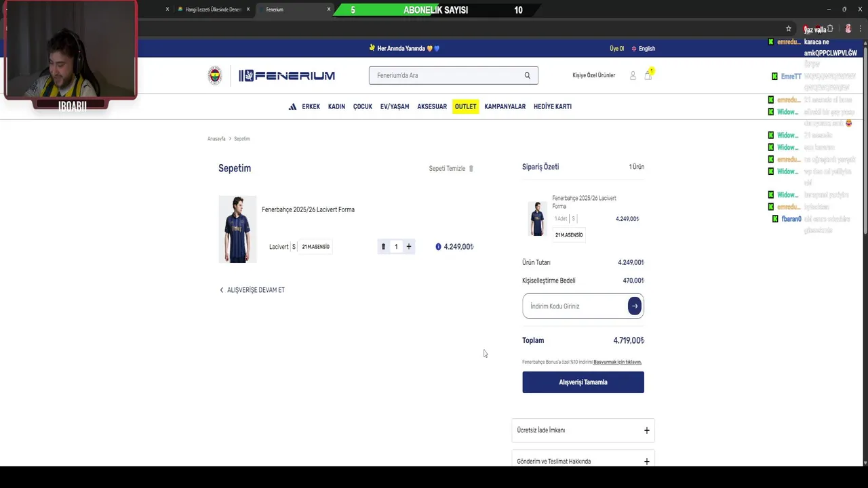Image resolution: width=868 pixels, height=488 pixels.
Task: Submit discount code with arrow button
Action: coord(634,306)
